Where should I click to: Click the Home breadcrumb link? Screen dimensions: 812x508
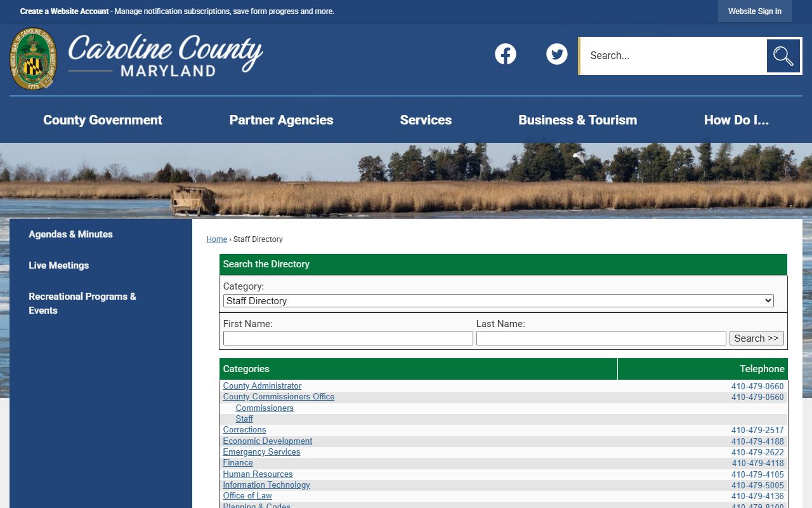point(216,239)
